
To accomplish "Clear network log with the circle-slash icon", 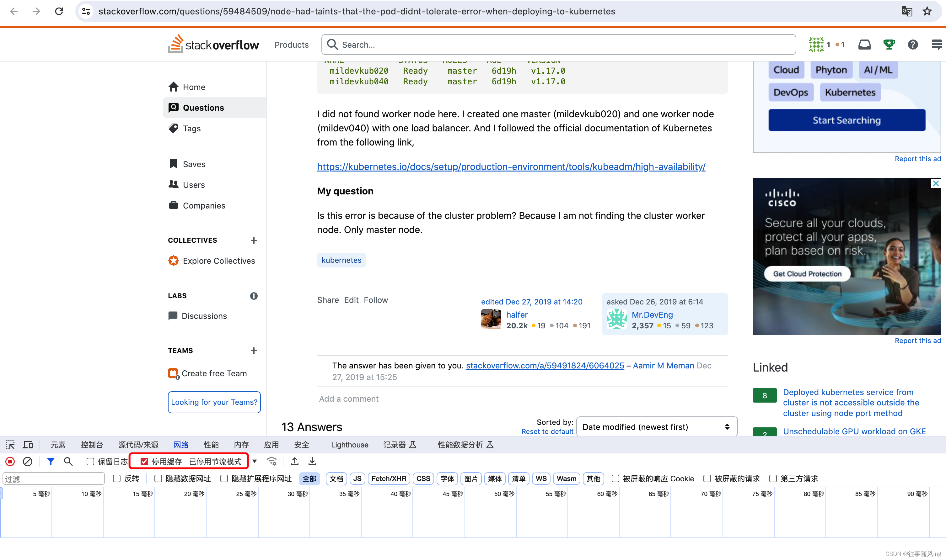I will pyautogui.click(x=28, y=462).
